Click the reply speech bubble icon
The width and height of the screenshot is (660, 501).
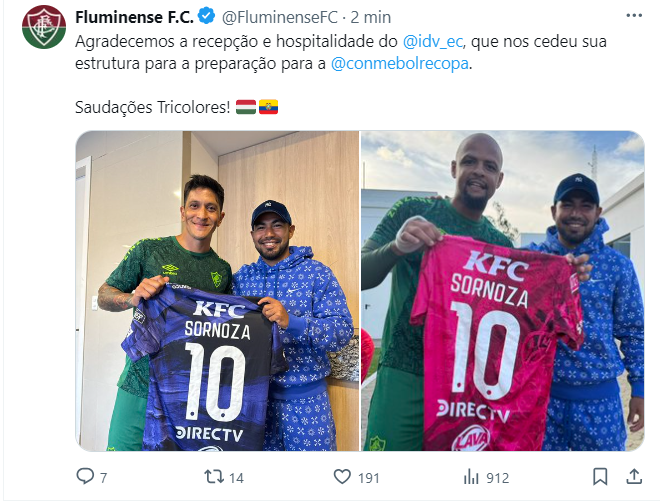click(x=85, y=476)
